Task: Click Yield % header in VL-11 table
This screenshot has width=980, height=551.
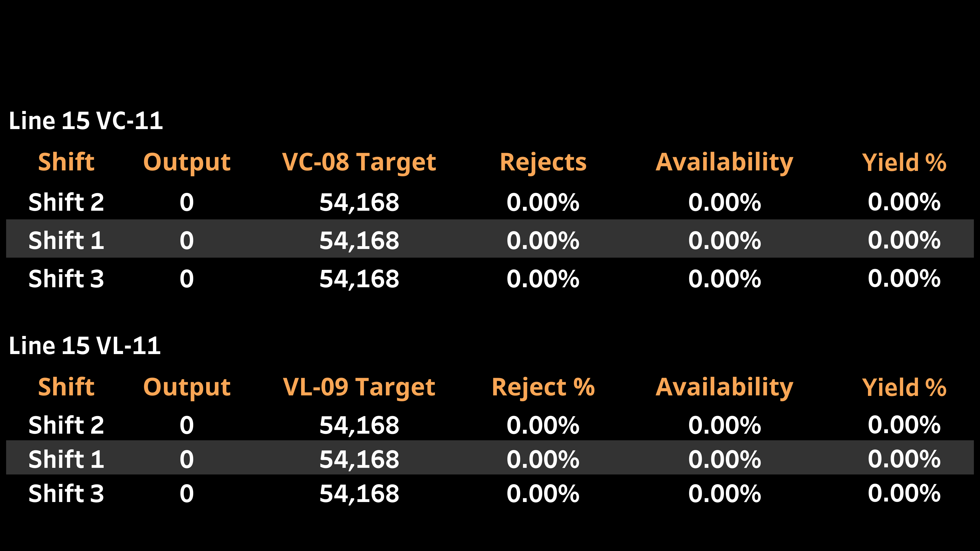Action: (904, 387)
